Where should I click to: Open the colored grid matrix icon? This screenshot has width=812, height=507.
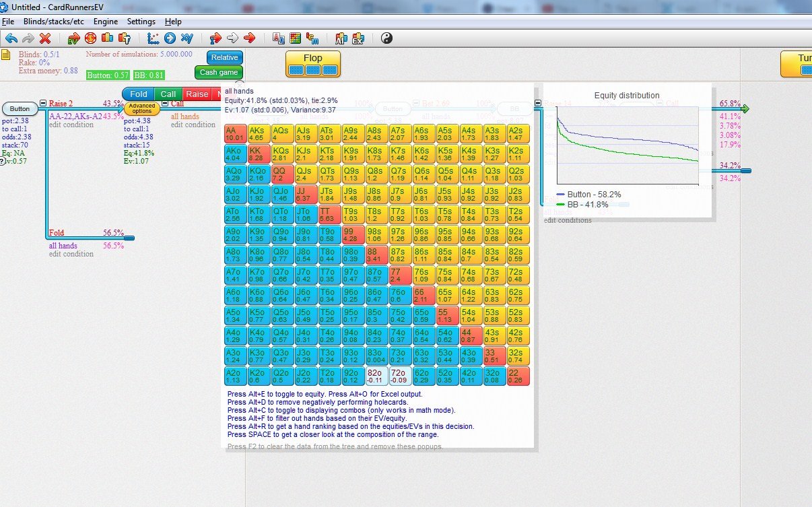pyautogui.click(x=295, y=38)
